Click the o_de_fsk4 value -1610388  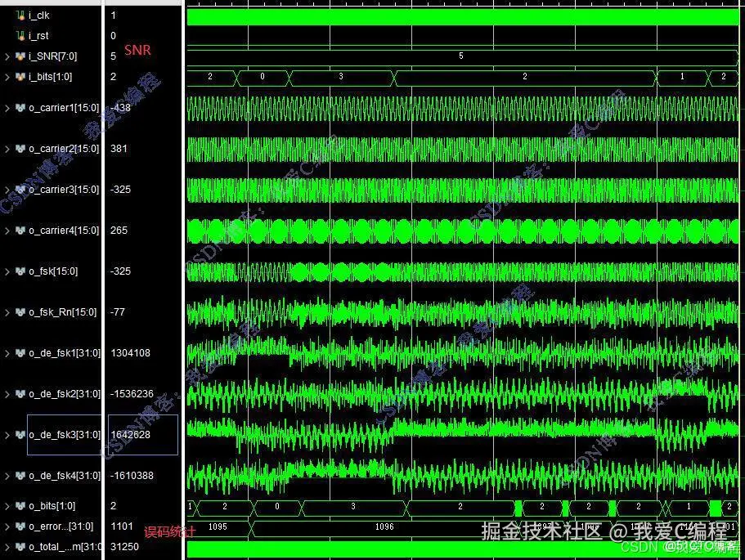coord(132,476)
